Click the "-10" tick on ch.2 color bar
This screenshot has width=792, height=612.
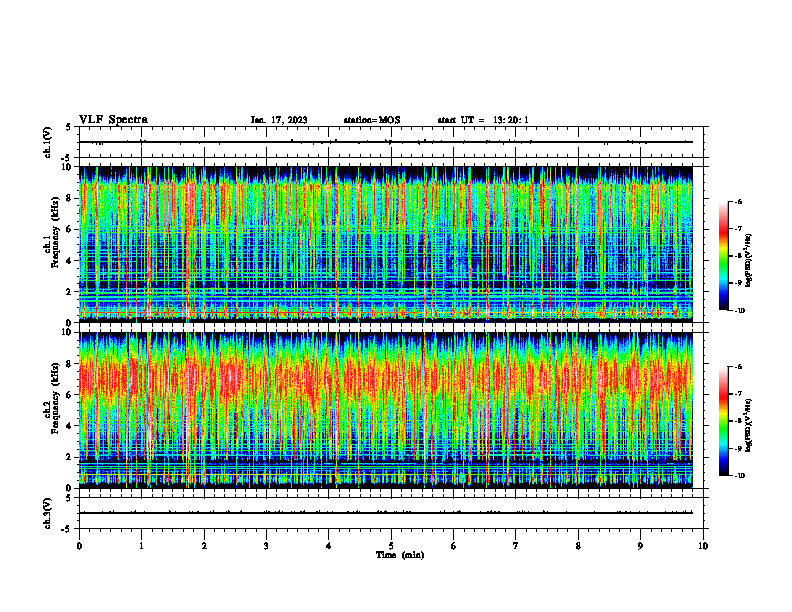click(x=739, y=476)
